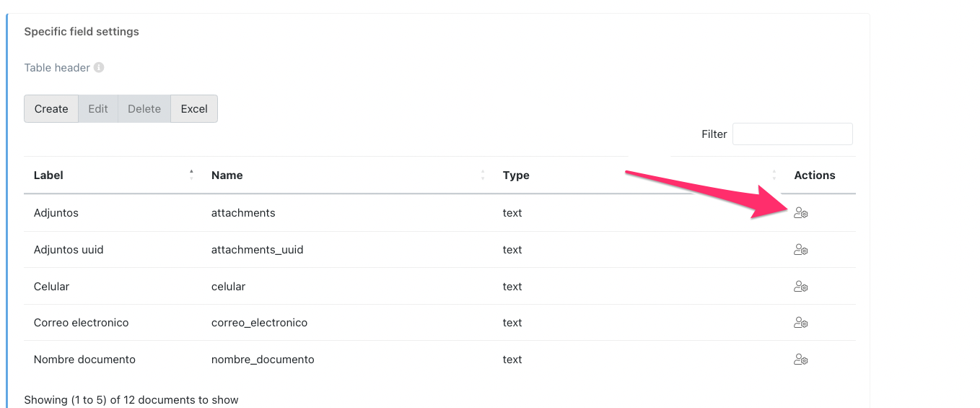Click the Table header info icon
The image size is (980, 408).
tap(99, 68)
